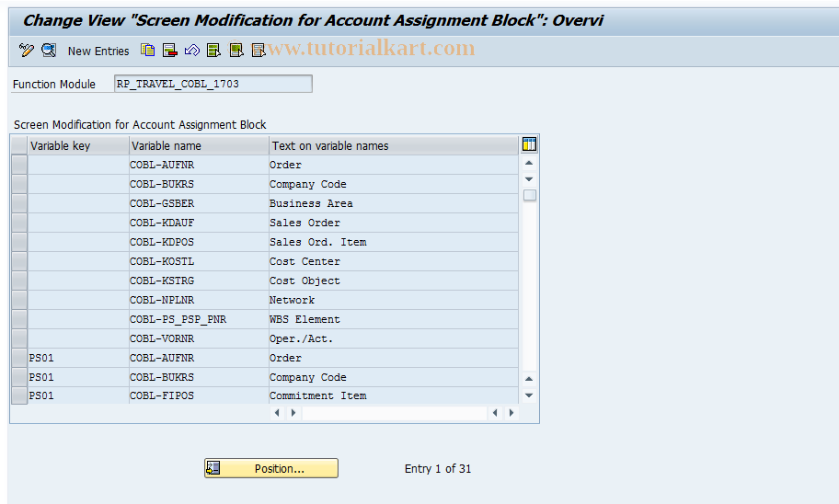Click the COBL-GSBER cell
The height and width of the screenshot is (504, 839).
[x=199, y=203]
